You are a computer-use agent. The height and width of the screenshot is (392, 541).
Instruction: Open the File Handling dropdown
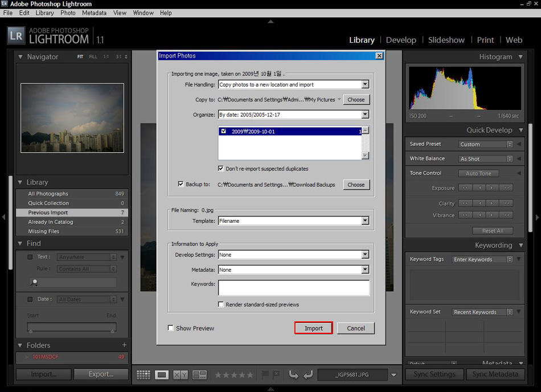coord(365,84)
